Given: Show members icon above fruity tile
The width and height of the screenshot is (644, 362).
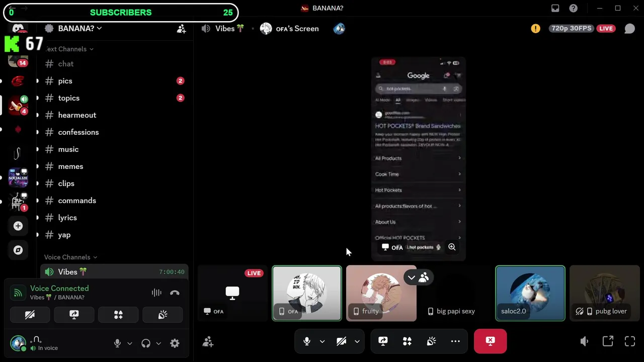Looking at the screenshot, I should pos(424,278).
